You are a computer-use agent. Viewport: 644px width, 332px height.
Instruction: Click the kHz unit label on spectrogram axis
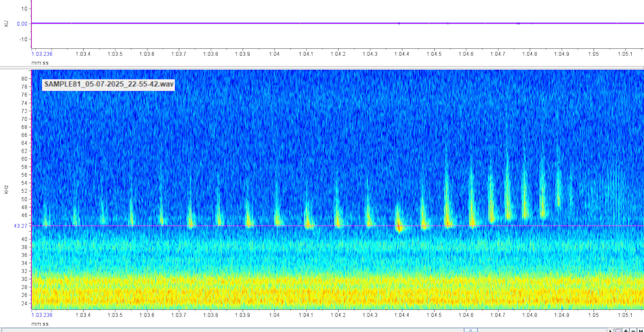[x=6, y=189]
